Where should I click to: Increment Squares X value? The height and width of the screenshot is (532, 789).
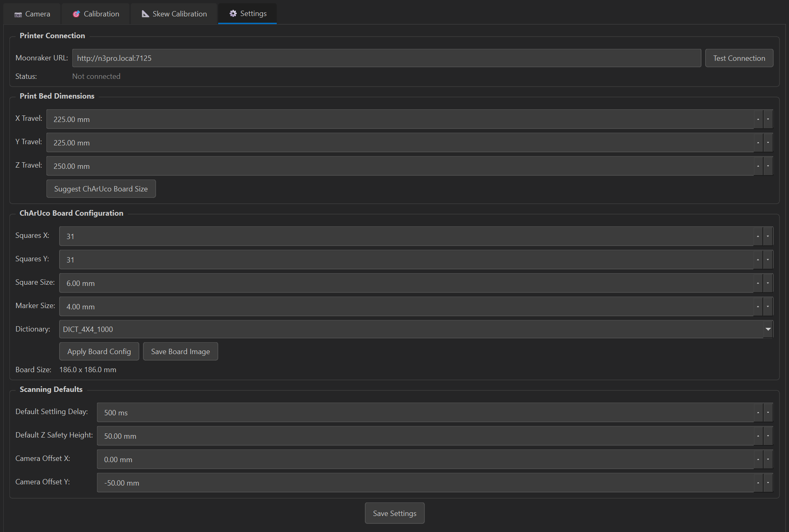[x=758, y=236]
